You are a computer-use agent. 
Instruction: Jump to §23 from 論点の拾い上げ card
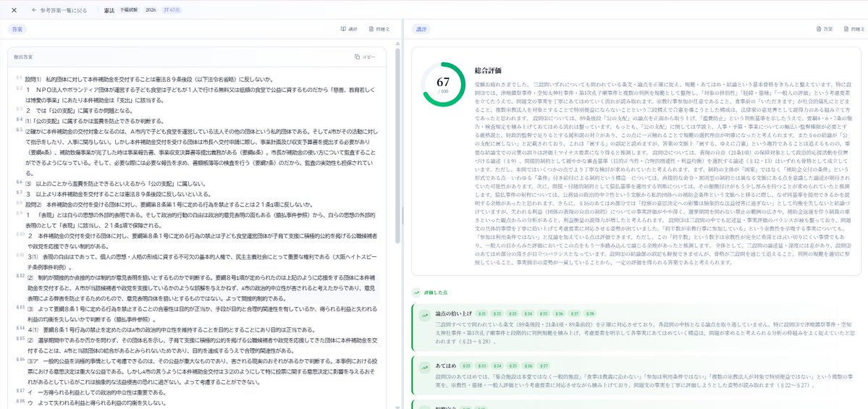[513, 313]
